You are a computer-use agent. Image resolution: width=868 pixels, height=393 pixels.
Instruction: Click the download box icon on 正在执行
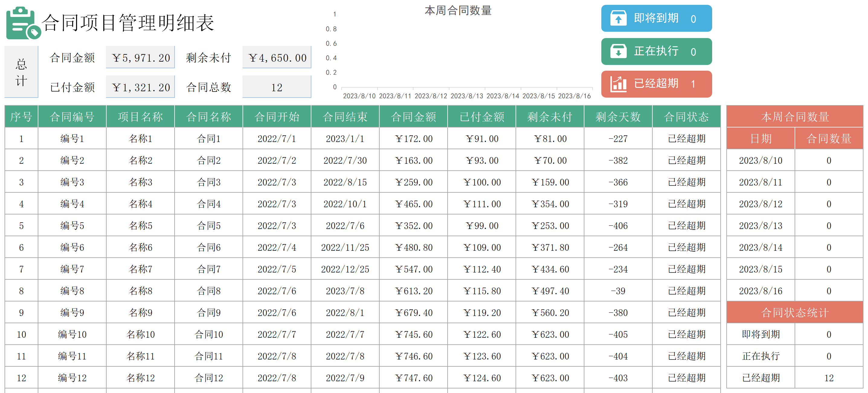tap(618, 51)
